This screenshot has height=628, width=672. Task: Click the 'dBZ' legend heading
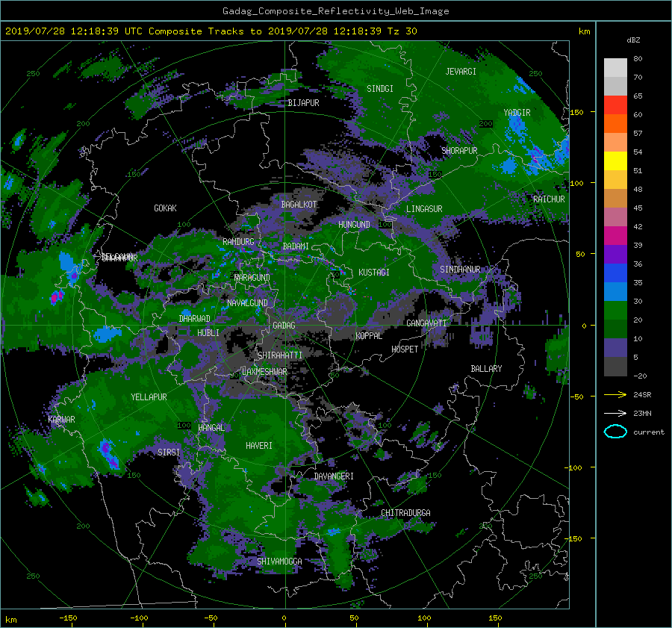[633, 40]
